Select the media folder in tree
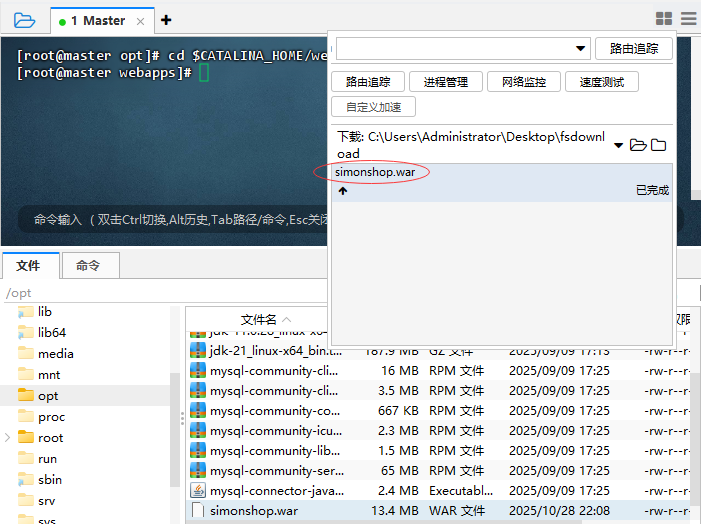The image size is (701, 524). (x=56, y=354)
